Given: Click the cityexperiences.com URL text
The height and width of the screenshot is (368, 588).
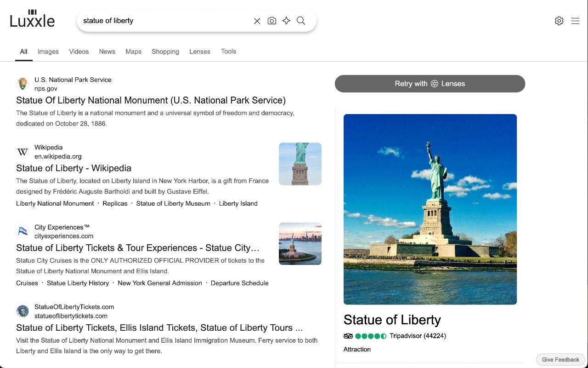Looking at the screenshot, I should click(x=64, y=236).
